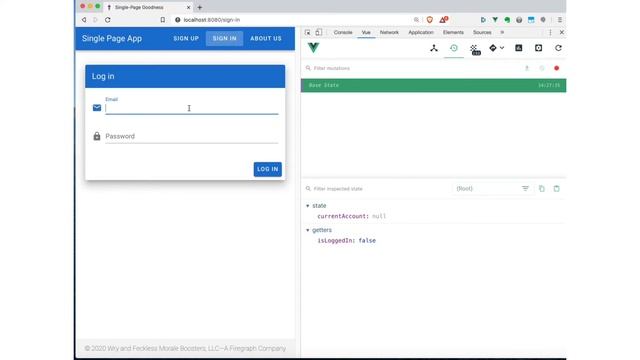
Task: Click the Single Page App title
Action: coord(112,38)
